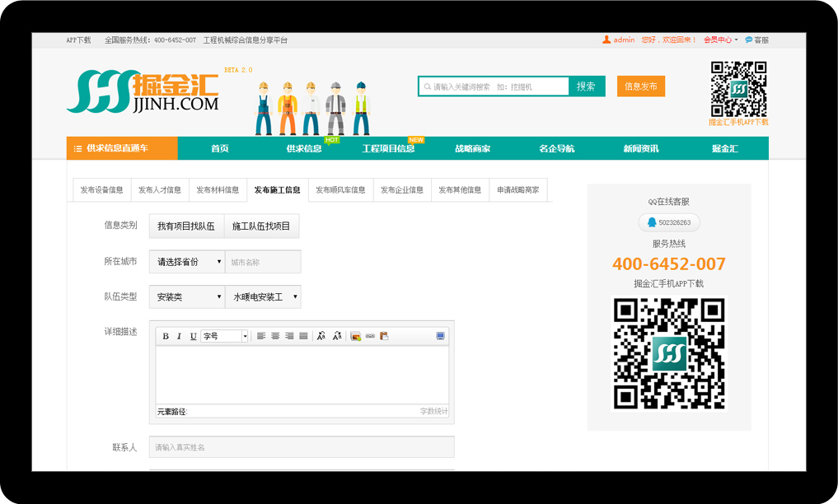
Task: Click the insert image icon in editor
Action: [356, 336]
